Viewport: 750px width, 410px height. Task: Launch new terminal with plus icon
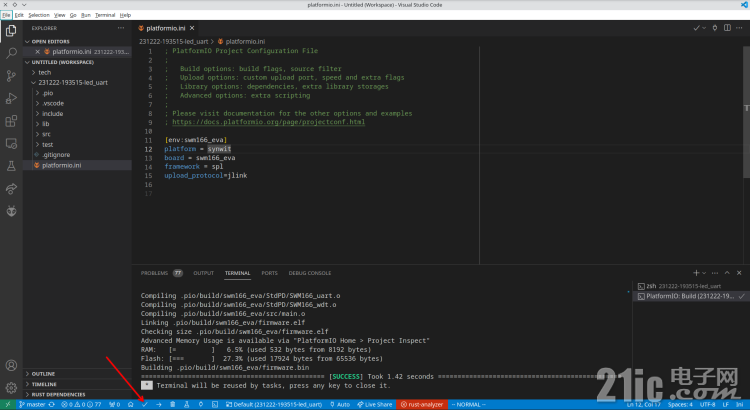(x=696, y=273)
